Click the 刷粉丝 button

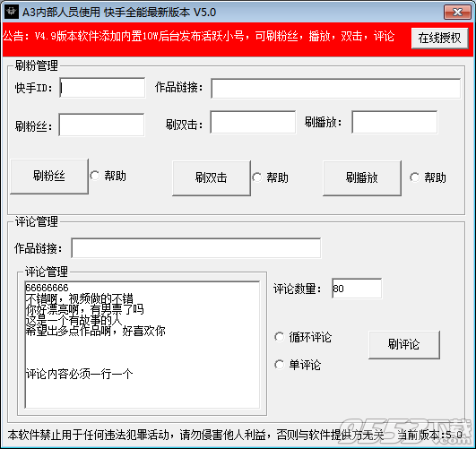point(49,177)
